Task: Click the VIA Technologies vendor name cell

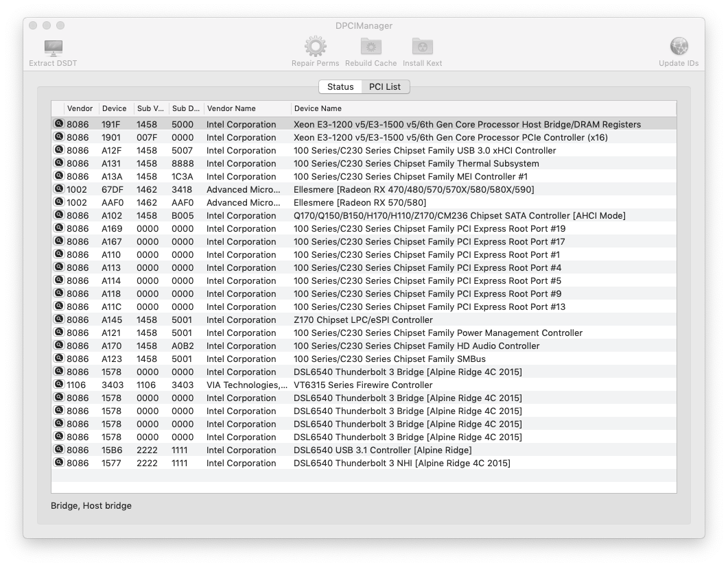Action: click(247, 385)
